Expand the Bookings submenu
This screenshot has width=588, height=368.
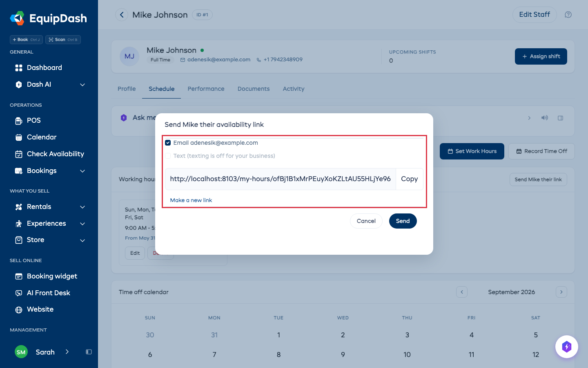82,171
